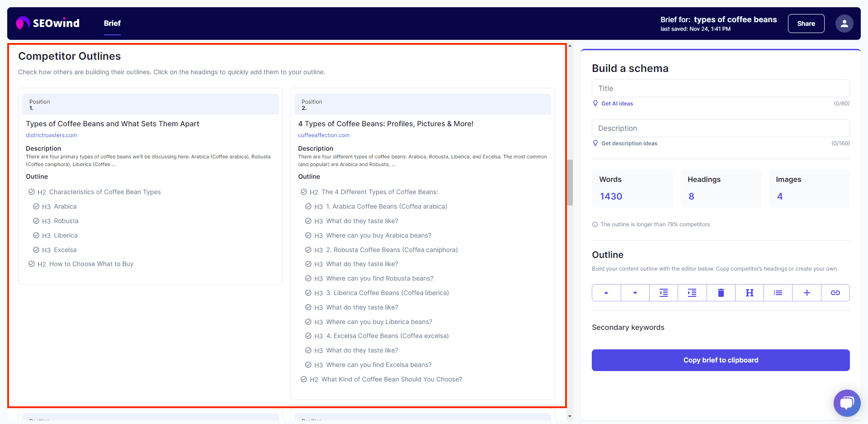Screen dimensions: 868x424
Task: Change heading level with the H icon
Action: click(749, 293)
